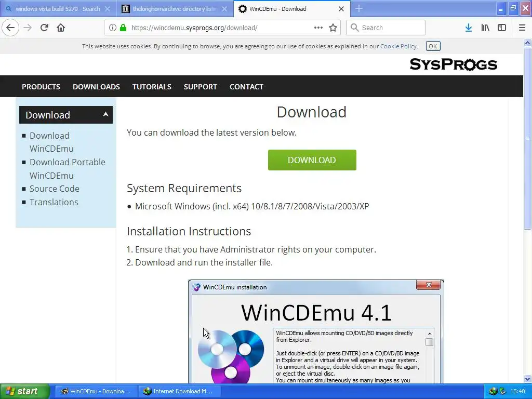Click the page scrollbar down arrow
532x399 pixels.
(x=527, y=379)
